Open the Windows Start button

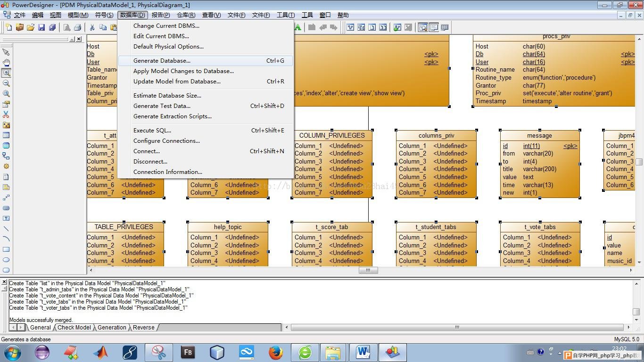tap(13, 352)
